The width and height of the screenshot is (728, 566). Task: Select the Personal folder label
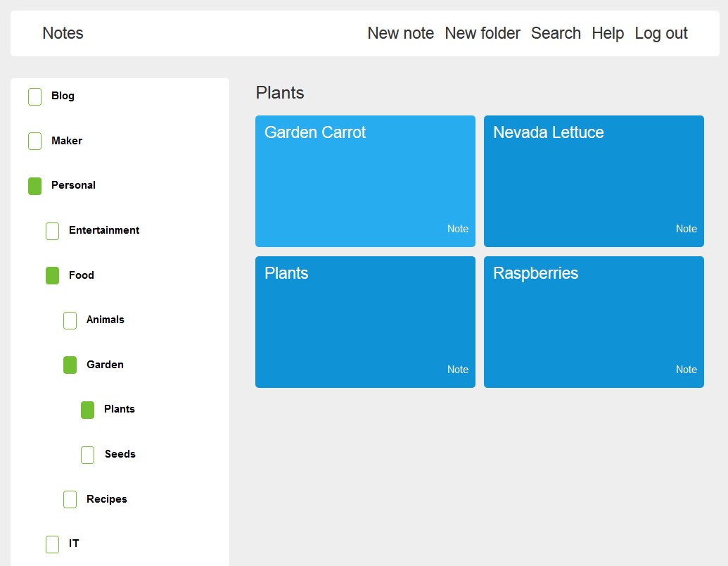pos(73,185)
